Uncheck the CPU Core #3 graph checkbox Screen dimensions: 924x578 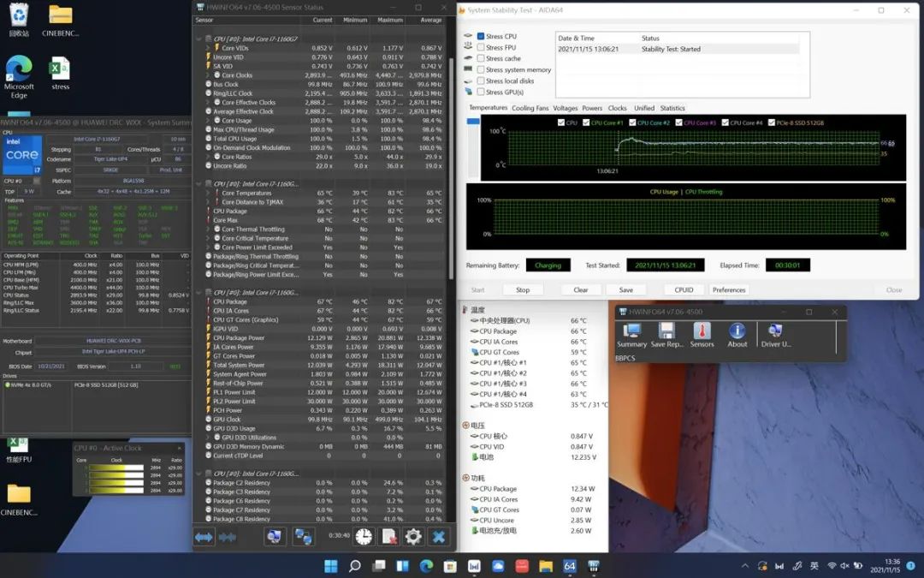pyautogui.click(x=678, y=122)
